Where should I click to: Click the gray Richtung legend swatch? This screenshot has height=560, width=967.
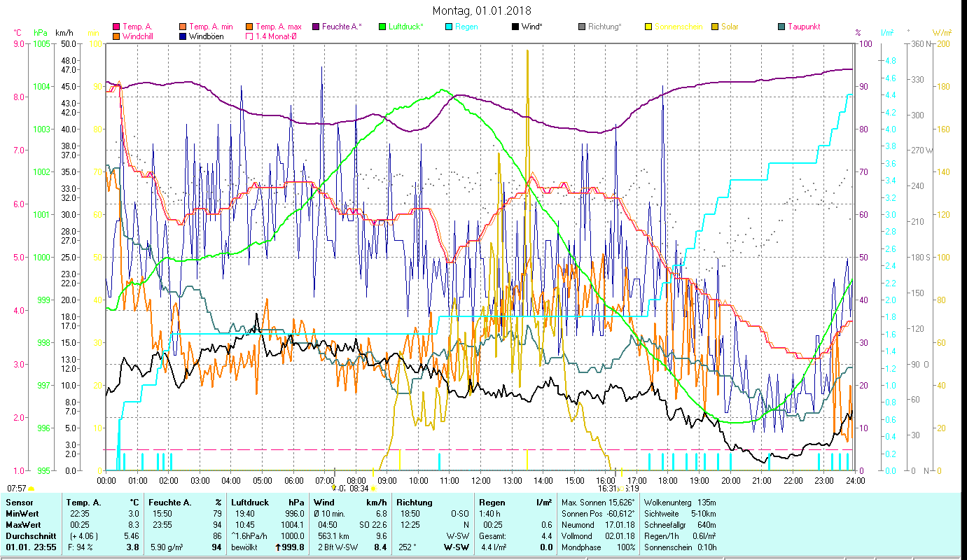[581, 27]
